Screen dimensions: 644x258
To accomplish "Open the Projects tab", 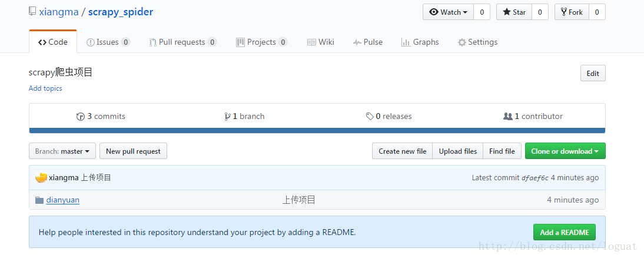I will (x=261, y=42).
